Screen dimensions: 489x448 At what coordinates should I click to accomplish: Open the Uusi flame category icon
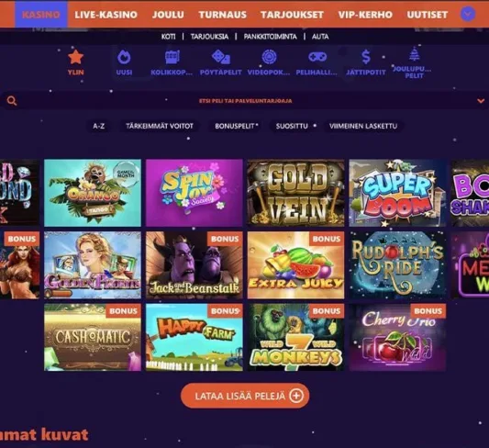(x=124, y=57)
